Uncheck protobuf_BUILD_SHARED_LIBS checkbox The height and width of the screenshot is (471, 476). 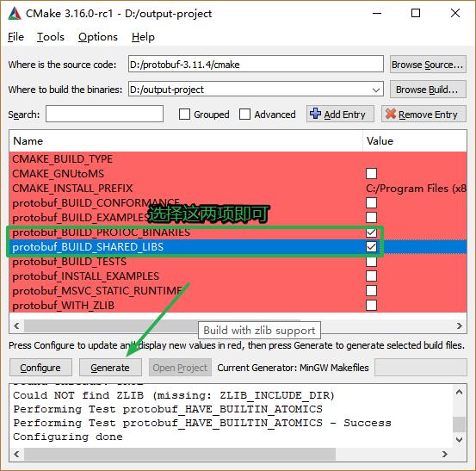[x=371, y=247]
